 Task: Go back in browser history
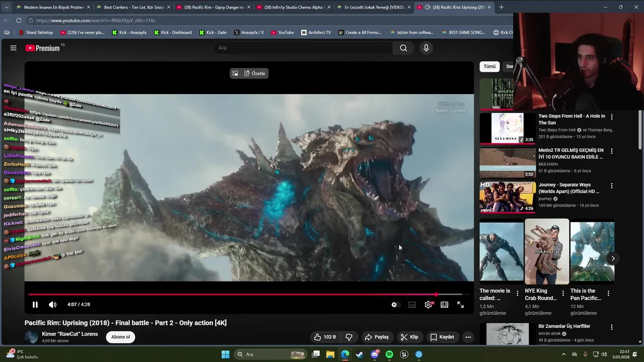click(x=6, y=20)
